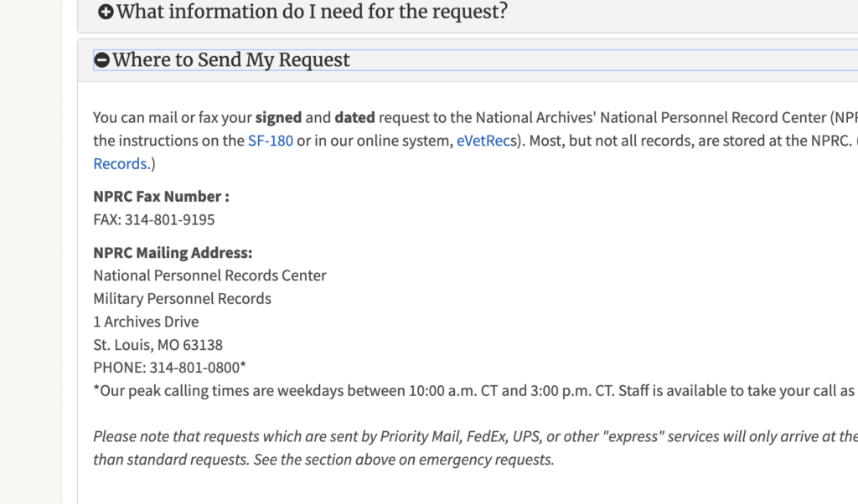Click the plus icon beside 'What information do I need'
The height and width of the screenshot is (504, 858).
pos(106,12)
